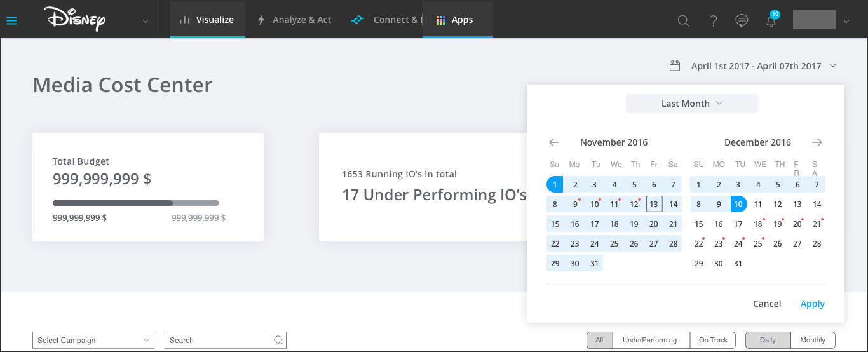Click the search magnifier icon in header

[x=683, y=20]
